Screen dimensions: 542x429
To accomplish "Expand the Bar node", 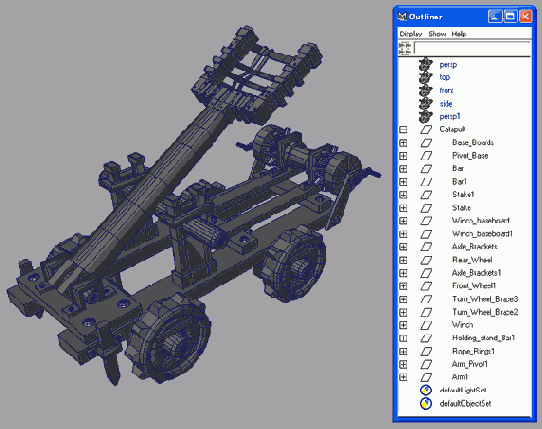I will [403, 169].
